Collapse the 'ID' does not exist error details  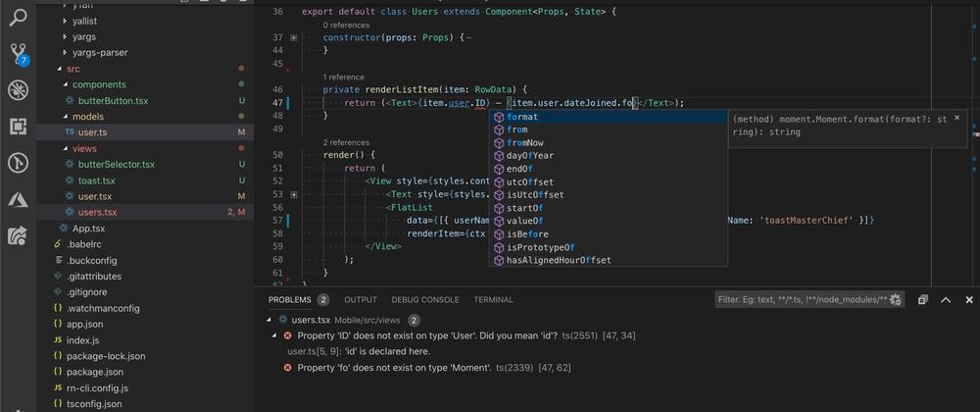(x=274, y=335)
